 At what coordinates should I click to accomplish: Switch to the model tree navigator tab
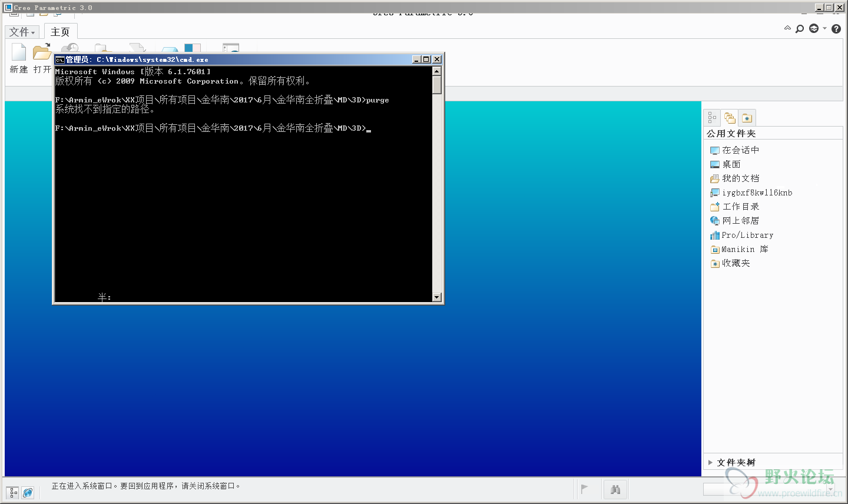pos(713,117)
